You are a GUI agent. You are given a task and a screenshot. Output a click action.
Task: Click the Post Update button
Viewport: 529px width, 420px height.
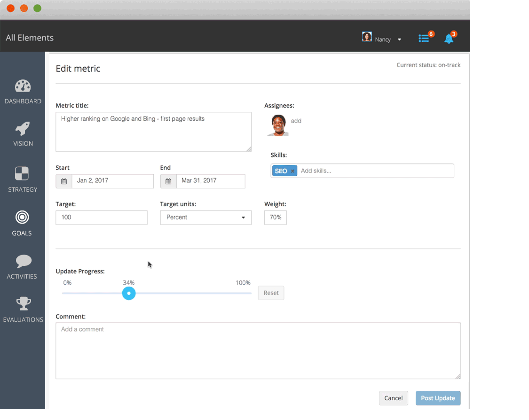(x=438, y=398)
